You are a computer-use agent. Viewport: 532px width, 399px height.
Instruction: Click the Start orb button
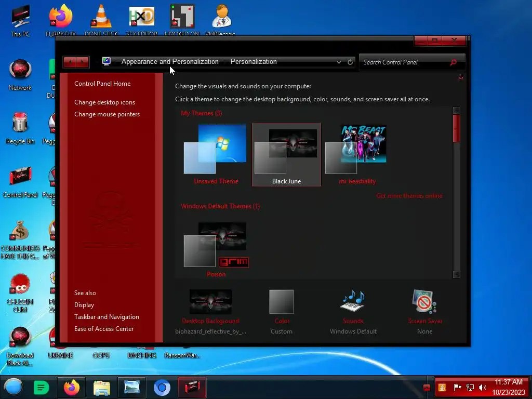pyautogui.click(x=13, y=387)
